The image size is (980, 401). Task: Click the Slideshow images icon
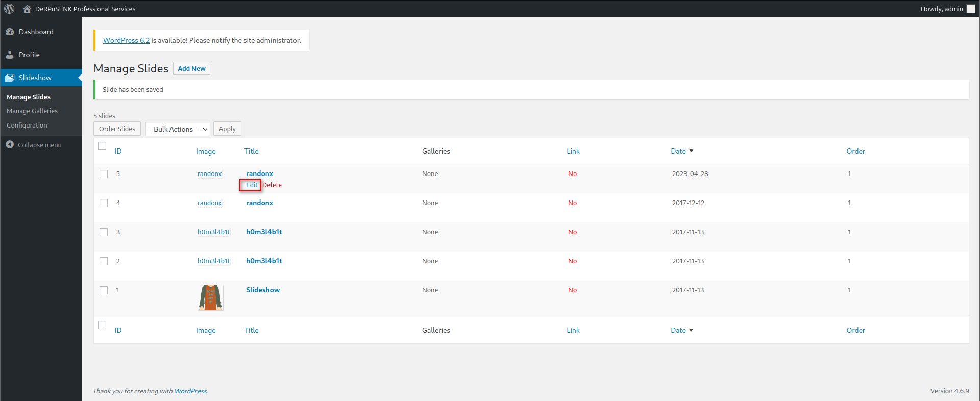pyautogui.click(x=10, y=78)
